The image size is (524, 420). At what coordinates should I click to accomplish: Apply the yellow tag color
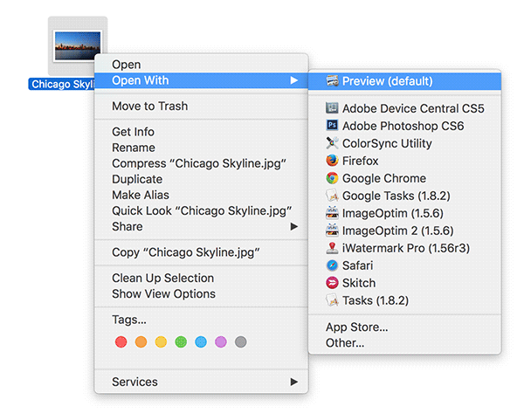click(x=161, y=341)
